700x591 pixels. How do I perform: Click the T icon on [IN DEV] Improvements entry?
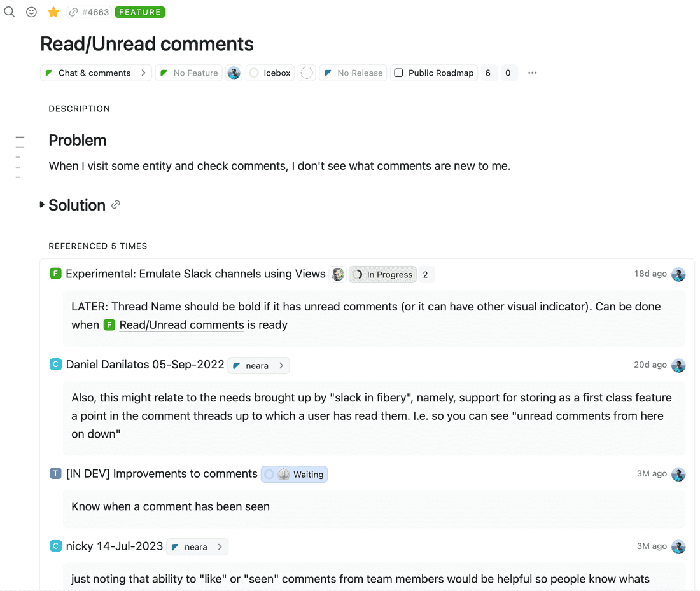pos(55,474)
